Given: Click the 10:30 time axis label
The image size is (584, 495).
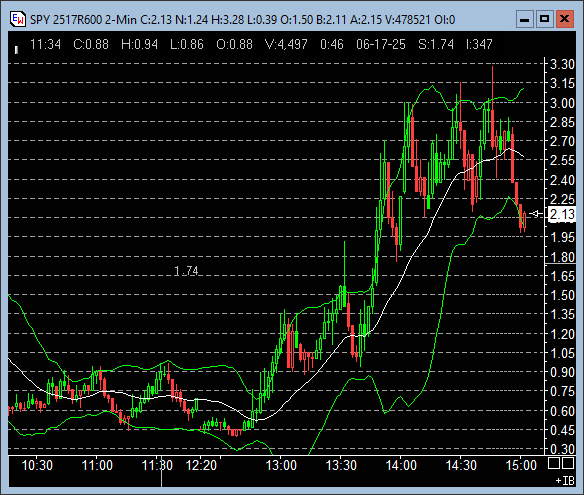Looking at the screenshot, I should point(37,465).
